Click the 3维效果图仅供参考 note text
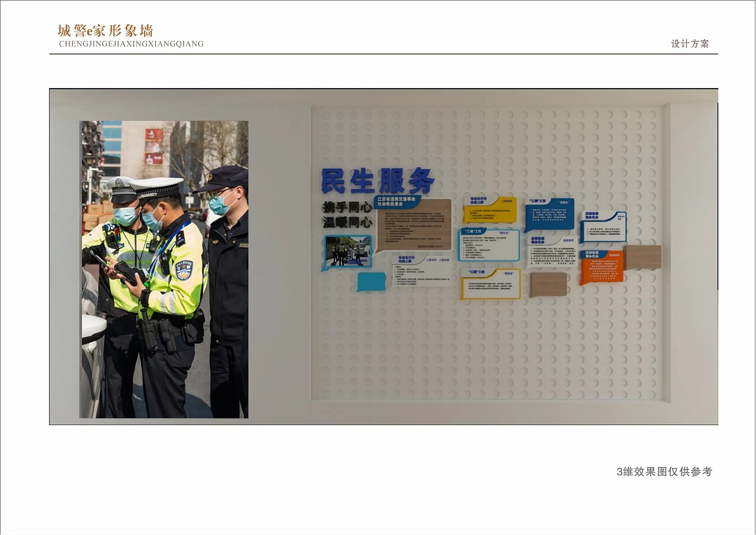 (x=664, y=472)
